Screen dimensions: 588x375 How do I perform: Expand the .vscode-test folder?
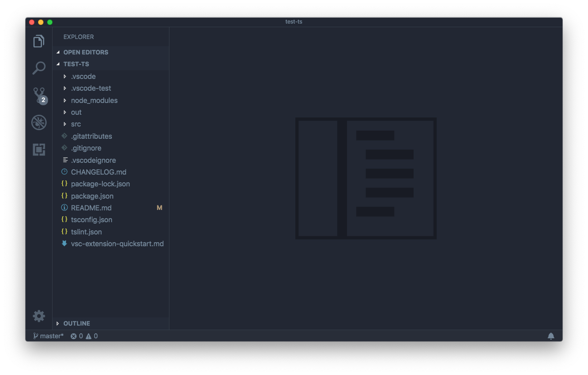click(111, 88)
